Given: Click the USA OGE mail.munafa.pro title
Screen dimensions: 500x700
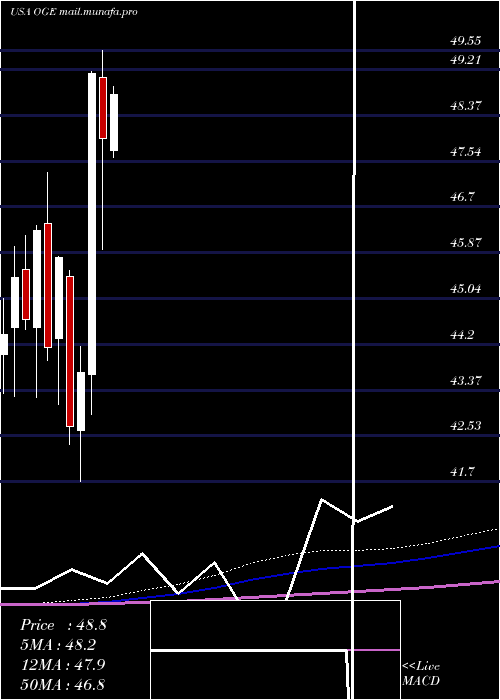Looking at the screenshot, I should click(x=74, y=12).
